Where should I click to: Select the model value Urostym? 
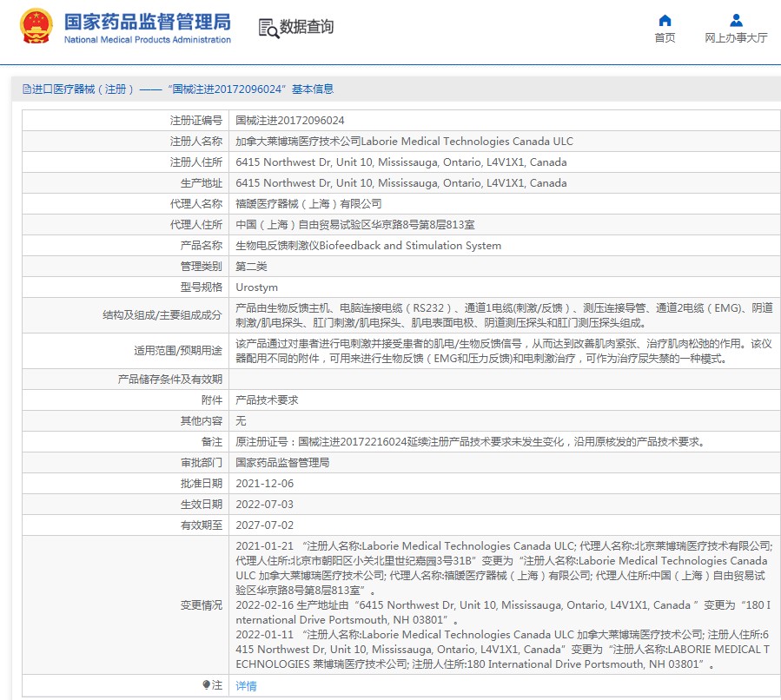pos(256,287)
